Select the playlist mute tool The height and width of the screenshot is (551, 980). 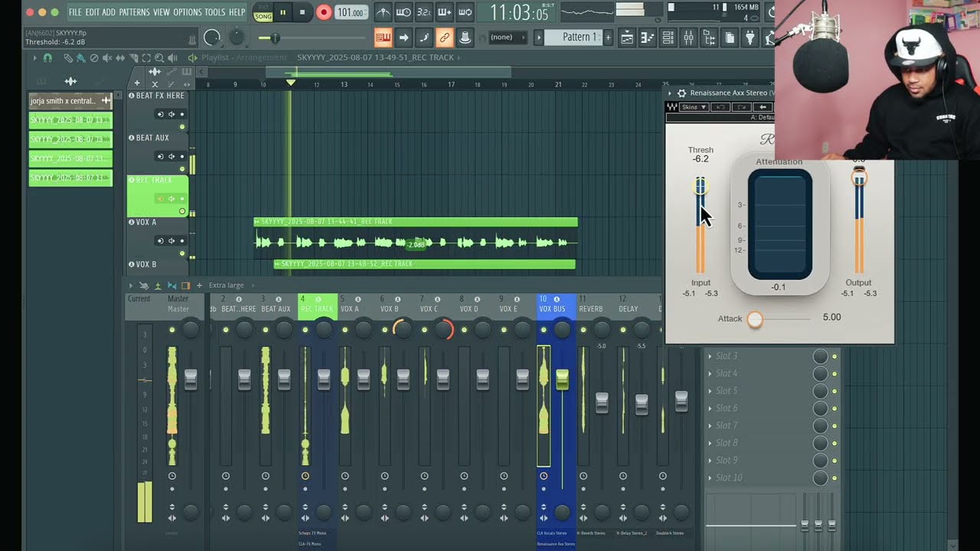tap(106, 57)
